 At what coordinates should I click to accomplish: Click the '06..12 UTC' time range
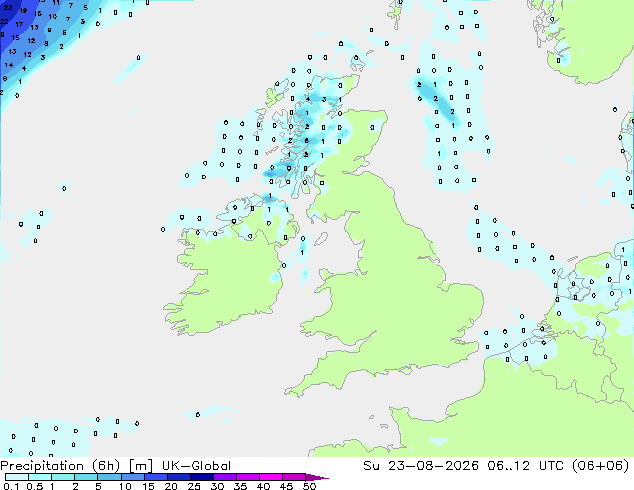pyautogui.click(x=528, y=466)
